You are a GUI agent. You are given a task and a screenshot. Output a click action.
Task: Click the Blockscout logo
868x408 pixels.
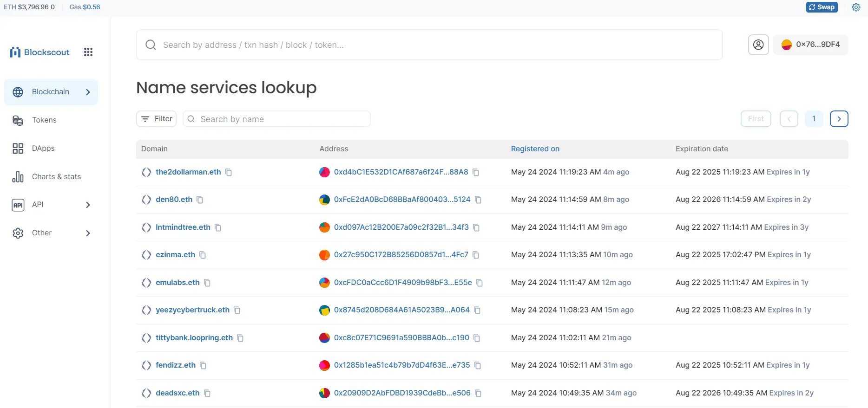(40, 52)
